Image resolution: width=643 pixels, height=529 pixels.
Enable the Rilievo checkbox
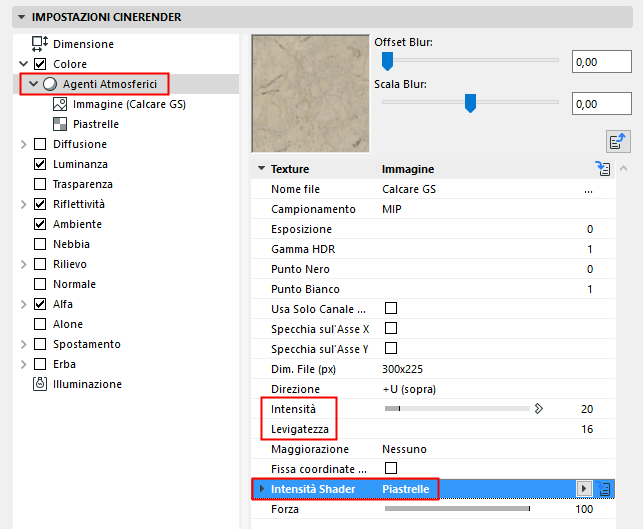[x=40, y=264]
